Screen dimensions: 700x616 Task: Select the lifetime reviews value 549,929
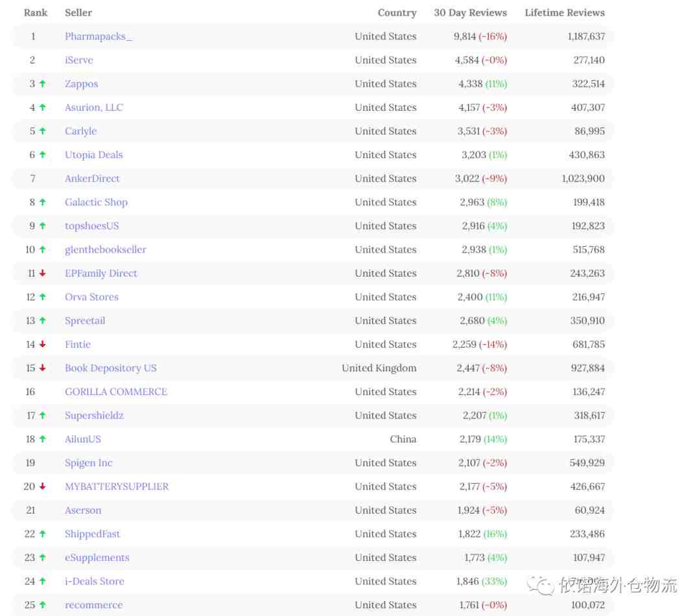click(x=587, y=462)
